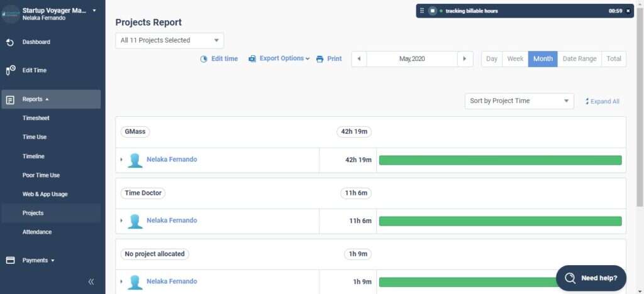Viewport: 644px width, 294px height.
Task: Click the 1h 9m total badge
Action: click(358, 254)
